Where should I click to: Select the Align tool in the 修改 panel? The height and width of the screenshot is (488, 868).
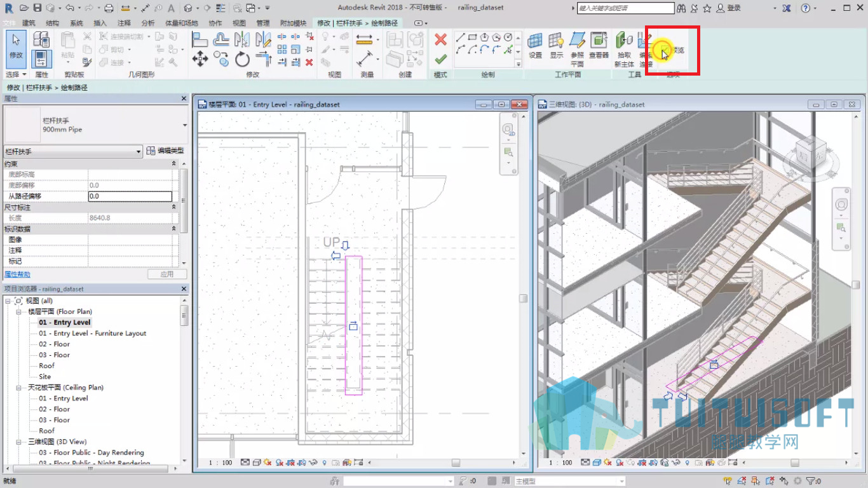[x=200, y=39]
